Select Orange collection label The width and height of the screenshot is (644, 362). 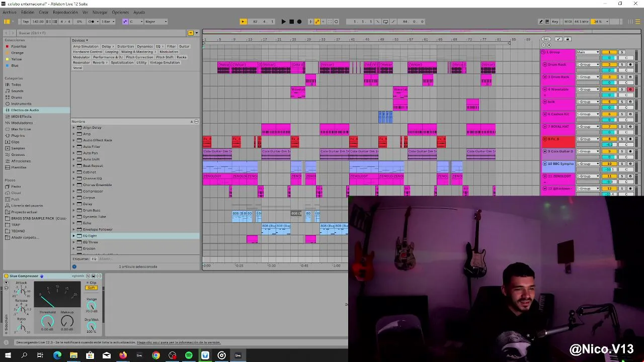[17, 53]
